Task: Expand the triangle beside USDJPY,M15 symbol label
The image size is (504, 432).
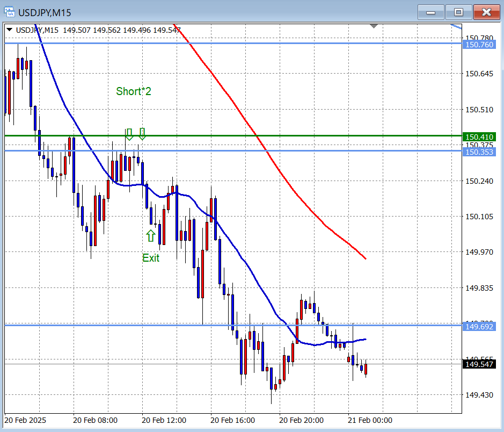Action: click(x=9, y=30)
